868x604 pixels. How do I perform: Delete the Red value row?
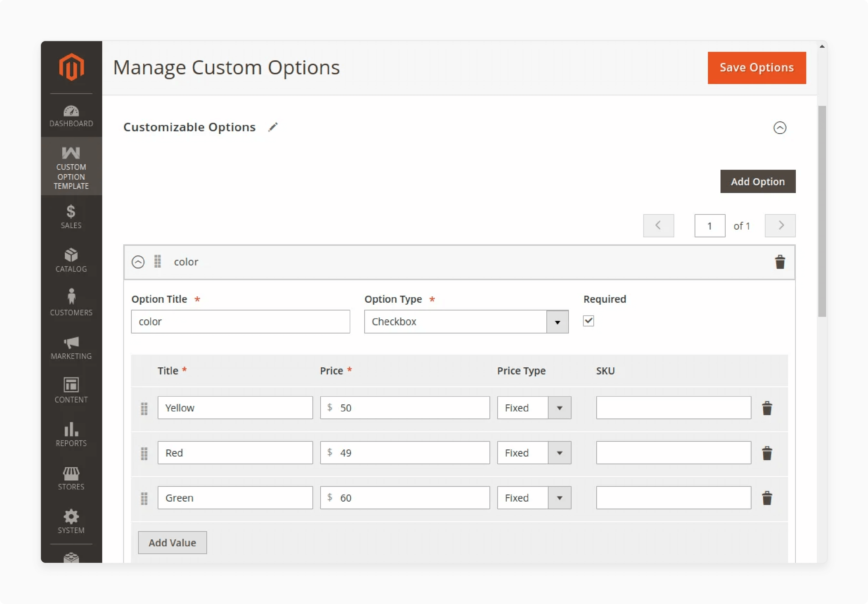pyautogui.click(x=767, y=453)
